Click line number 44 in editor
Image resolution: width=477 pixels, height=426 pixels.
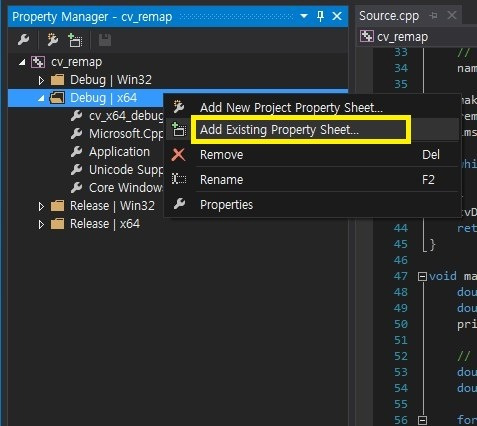401,228
